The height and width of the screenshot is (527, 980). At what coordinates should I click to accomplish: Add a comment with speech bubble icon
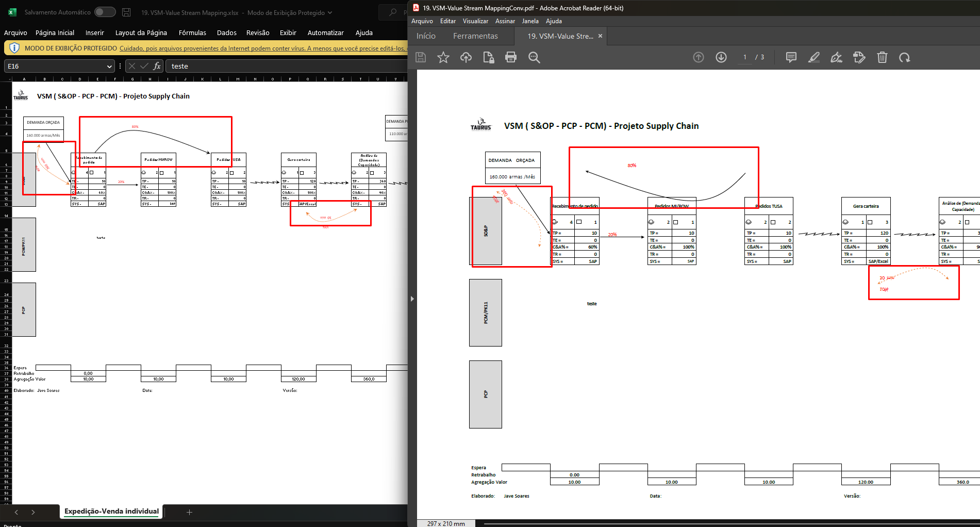pos(791,57)
